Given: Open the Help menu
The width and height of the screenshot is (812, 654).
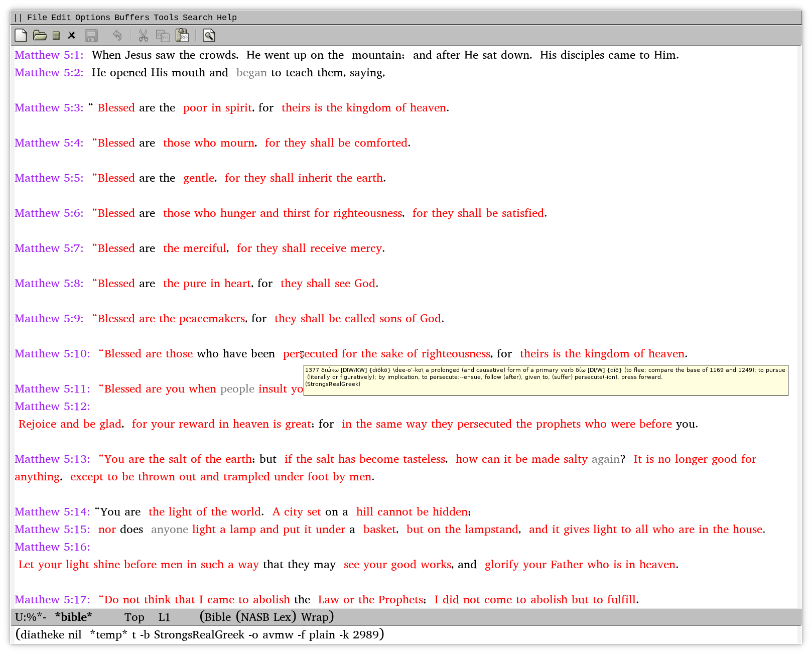Looking at the screenshot, I should pos(226,18).
